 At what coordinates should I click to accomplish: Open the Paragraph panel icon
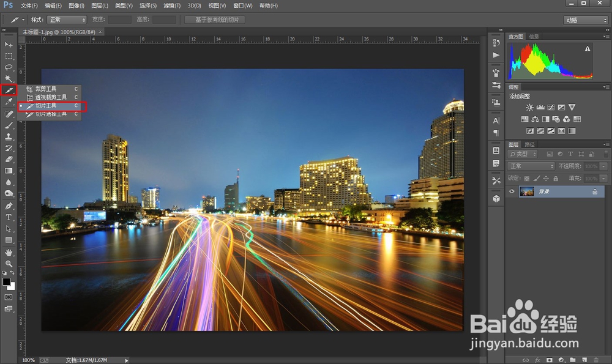point(496,133)
